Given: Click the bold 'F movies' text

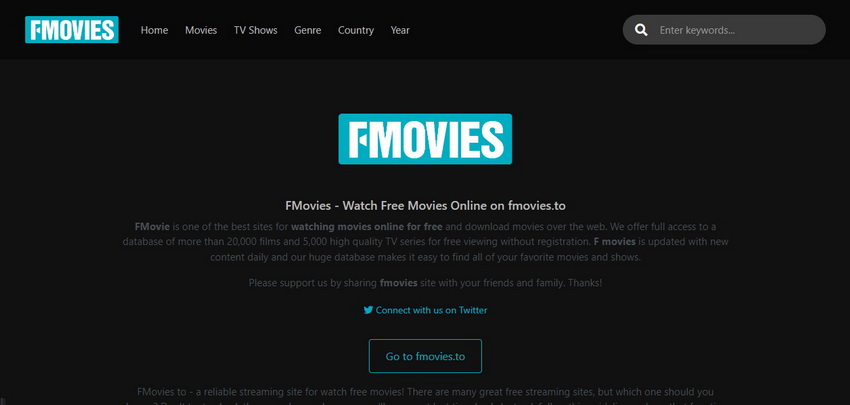Looking at the screenshot, I should (615, 241).
